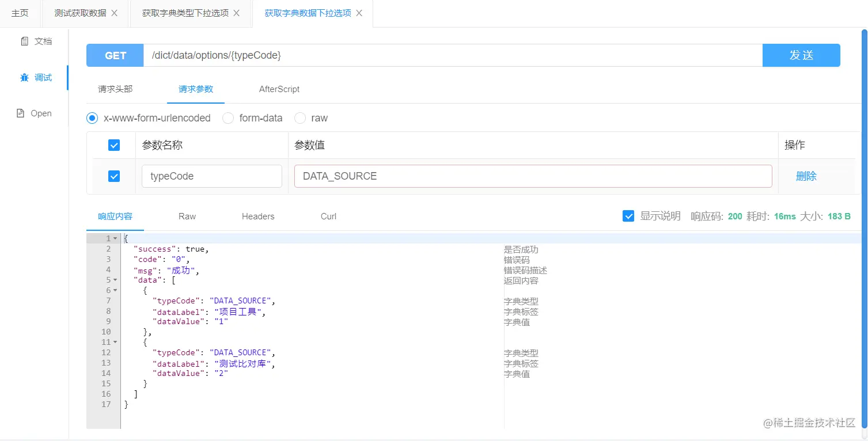Click the elapsed time value 16ms
Image resolution: width=868 pixels, height=441 pixels.
coord(785,216)
